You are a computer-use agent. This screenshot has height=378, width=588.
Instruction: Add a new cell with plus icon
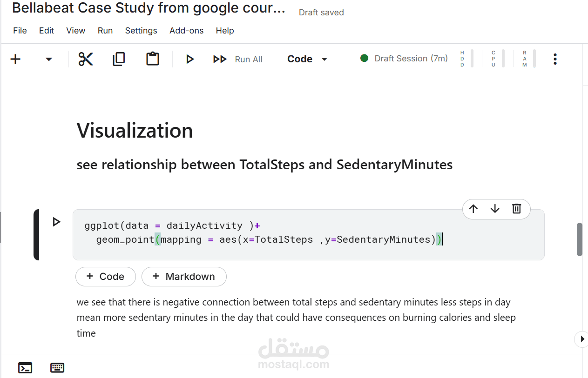[16, 59]
